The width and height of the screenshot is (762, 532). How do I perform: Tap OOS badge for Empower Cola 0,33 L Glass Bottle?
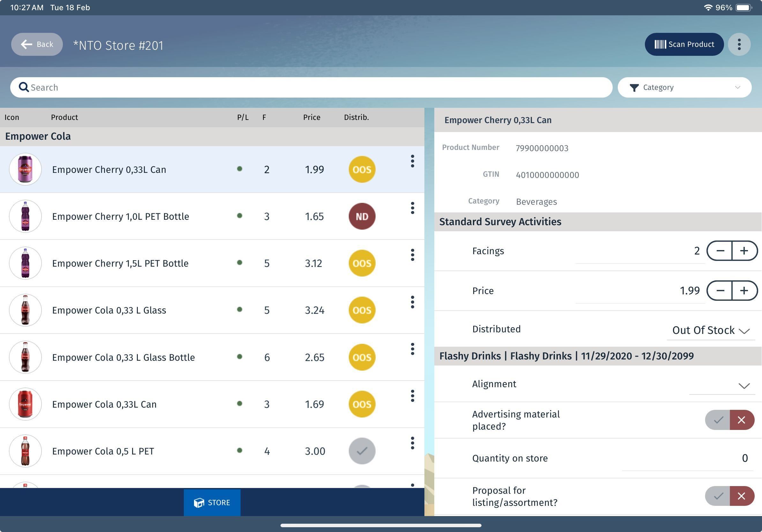tap(362, 357)
